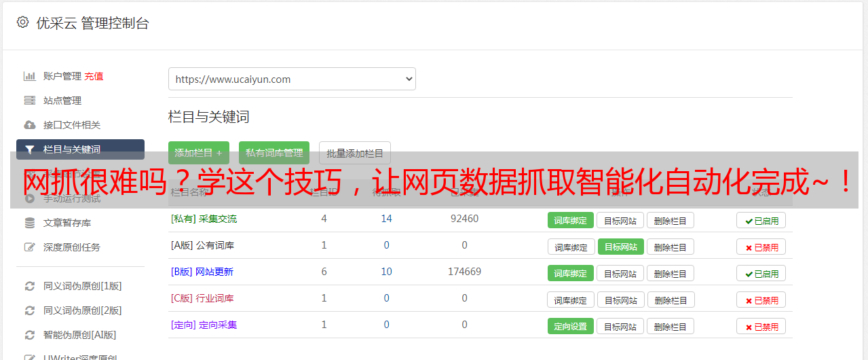Click 词库绑定 for the 网站更新 row
This screenshot has height=360, width=868.
571,273
